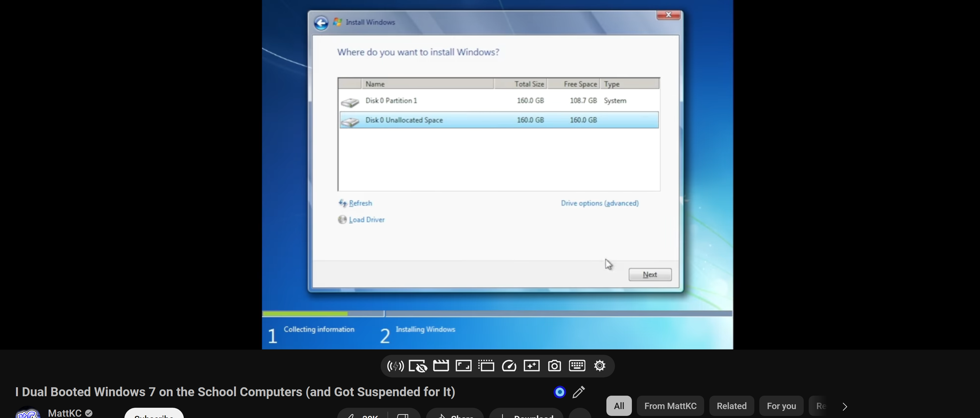Select the From MattKC chip
Viewport: 980px width, 418px height.
pos(670,406)
